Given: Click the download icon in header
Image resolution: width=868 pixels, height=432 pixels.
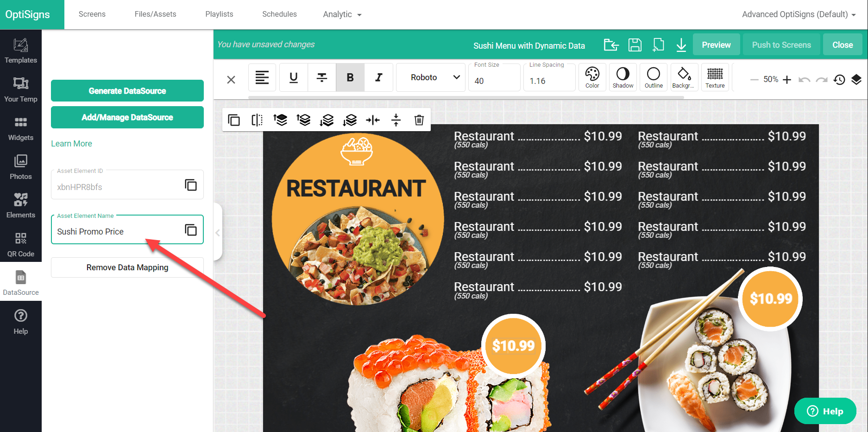Looking at the screenshot, I should [x=681, y=45].
